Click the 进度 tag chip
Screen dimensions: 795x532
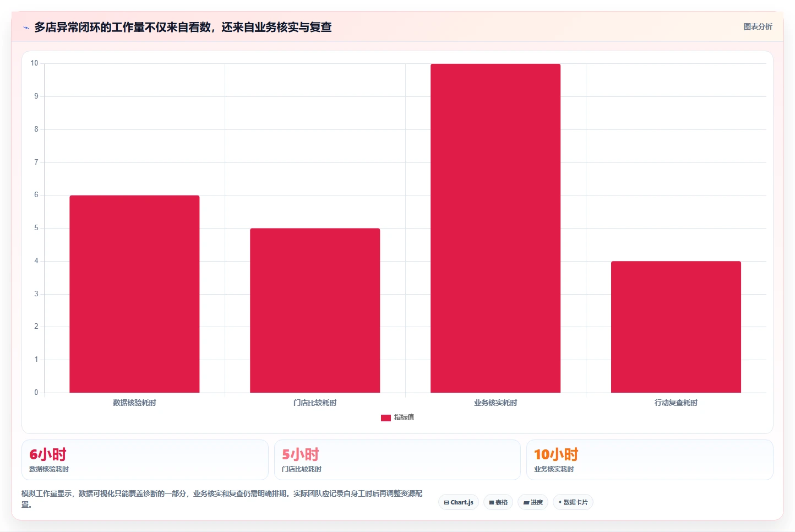point(533,502)
